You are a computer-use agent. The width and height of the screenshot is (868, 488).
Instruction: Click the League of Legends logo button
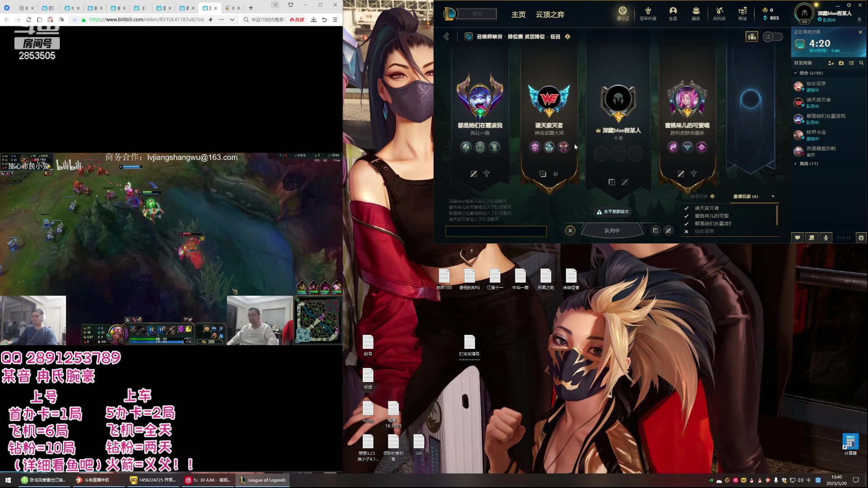(450, 14)
